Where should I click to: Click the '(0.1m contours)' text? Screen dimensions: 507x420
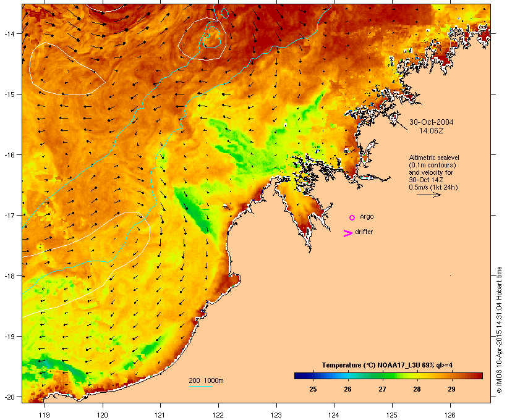click(432, 165)
